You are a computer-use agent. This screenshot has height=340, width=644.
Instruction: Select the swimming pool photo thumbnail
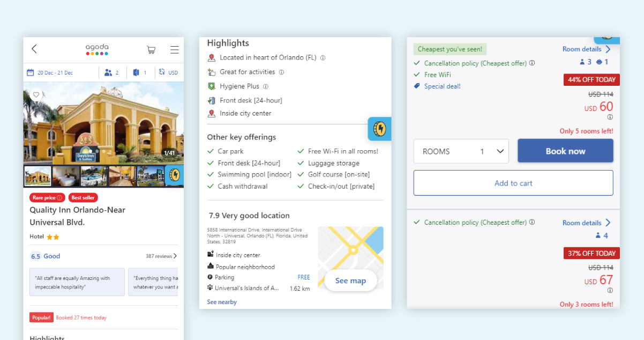point(94,176)
